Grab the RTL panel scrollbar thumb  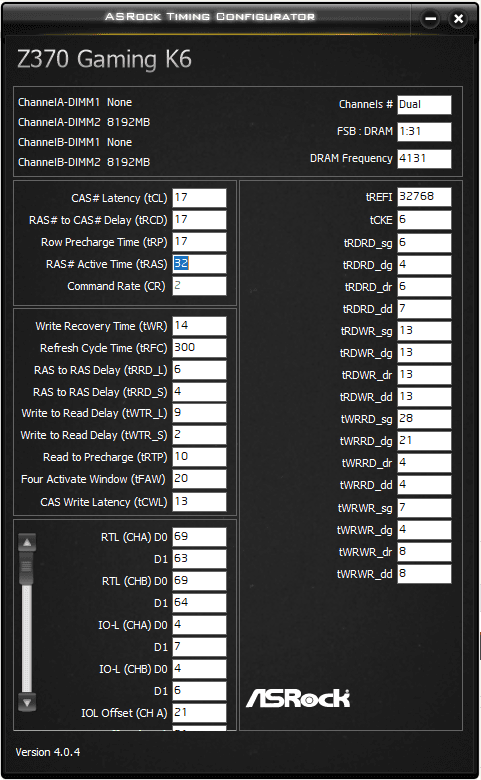(x=27, y=568)
